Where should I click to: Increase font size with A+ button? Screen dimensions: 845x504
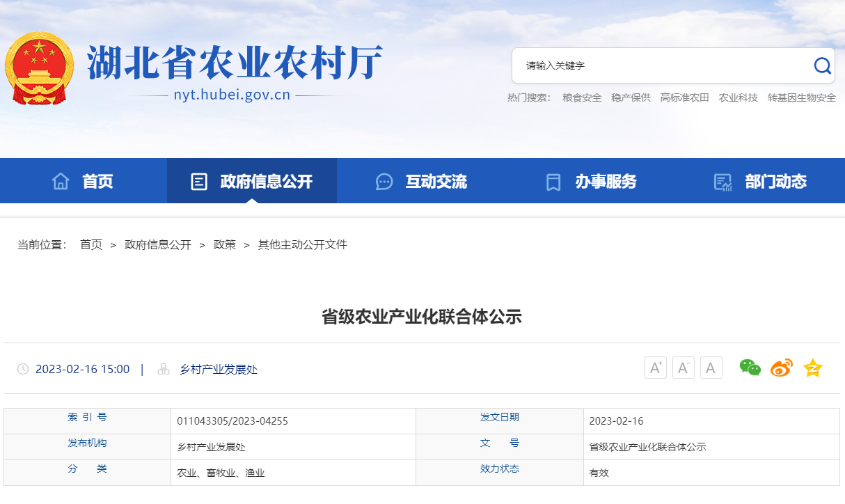pyautogui.click(x=655, y=368)
